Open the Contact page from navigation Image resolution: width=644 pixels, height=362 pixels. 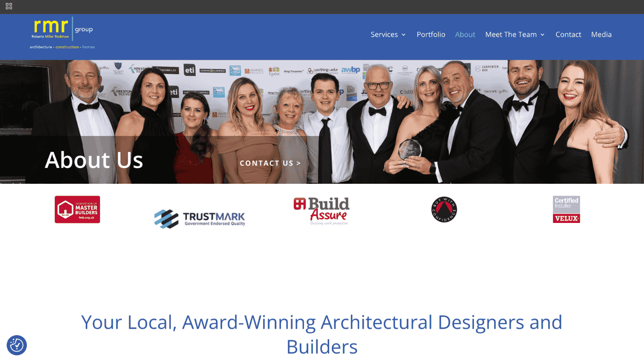point(568,34)
